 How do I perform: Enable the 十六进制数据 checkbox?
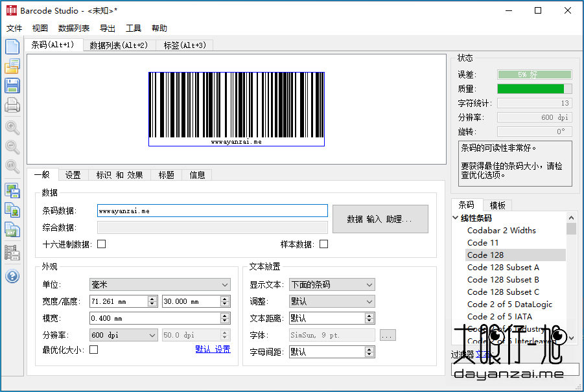pos(101,244)
